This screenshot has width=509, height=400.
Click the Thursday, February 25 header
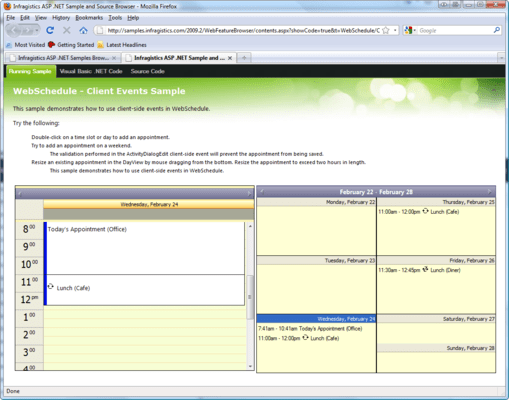pos(436,202)
